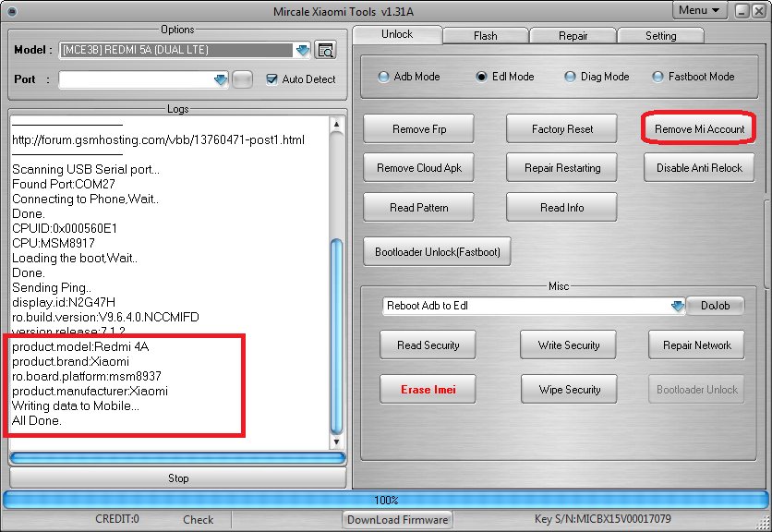
Task: Click Read Info button
Action: pyautogui.click(x=561, y=208)
